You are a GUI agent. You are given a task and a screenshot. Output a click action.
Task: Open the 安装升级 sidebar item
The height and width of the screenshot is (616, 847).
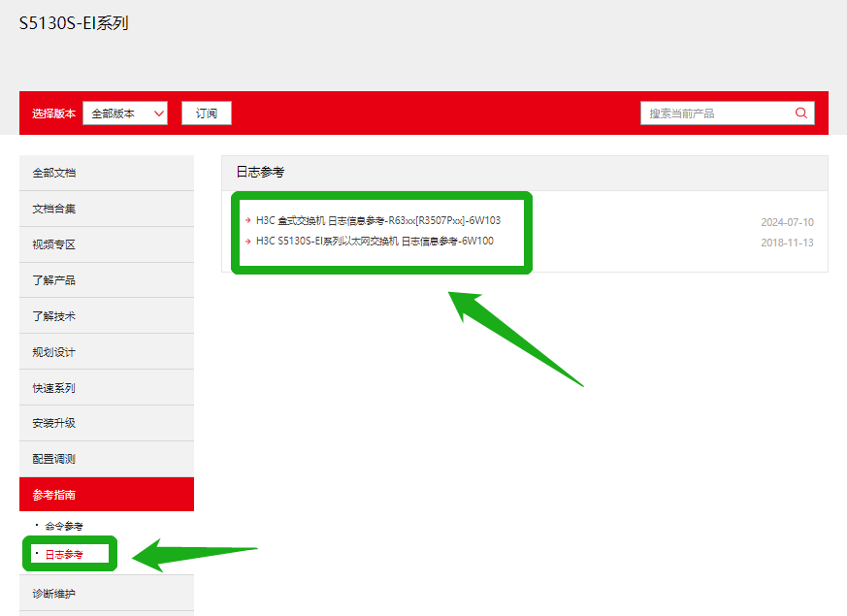(107, 423)
